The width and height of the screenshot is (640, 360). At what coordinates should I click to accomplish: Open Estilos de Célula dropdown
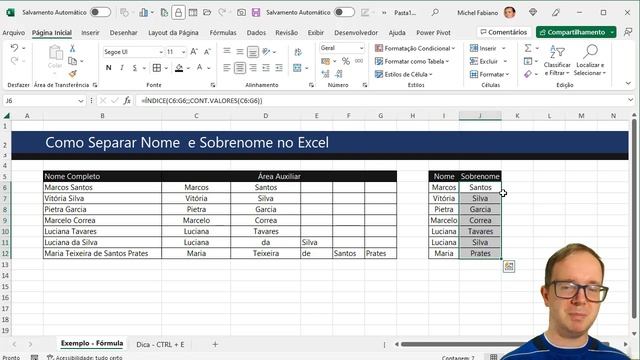(404, 74)
